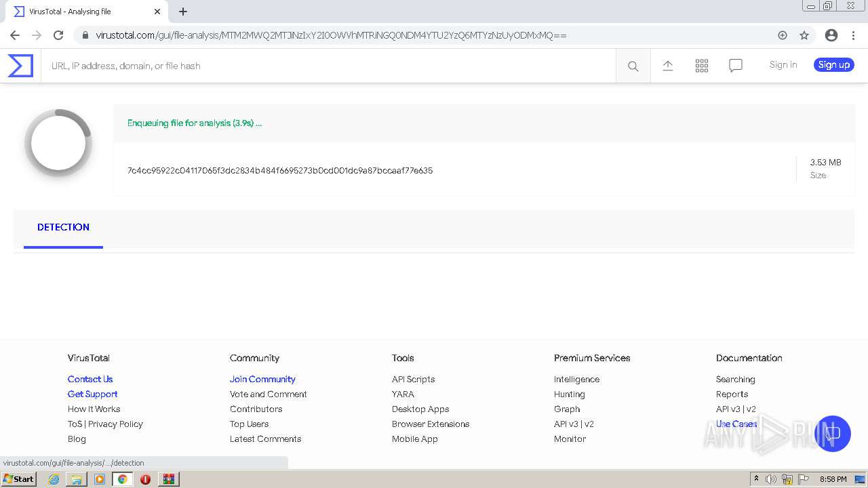The width and height of the screenshot is (868, 488).
Task: Open Get Support link
Action: (x=92, y=394)
